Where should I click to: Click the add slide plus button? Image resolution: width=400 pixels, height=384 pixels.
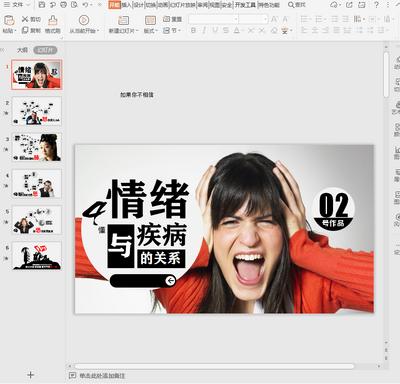click(30, 375)
